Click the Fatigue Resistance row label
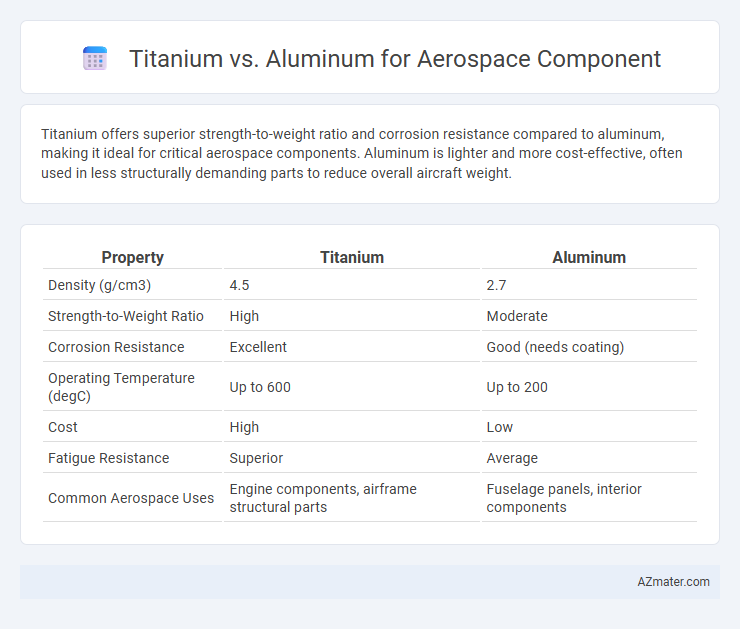Screen dimensions: 740x629 [109, 458]
